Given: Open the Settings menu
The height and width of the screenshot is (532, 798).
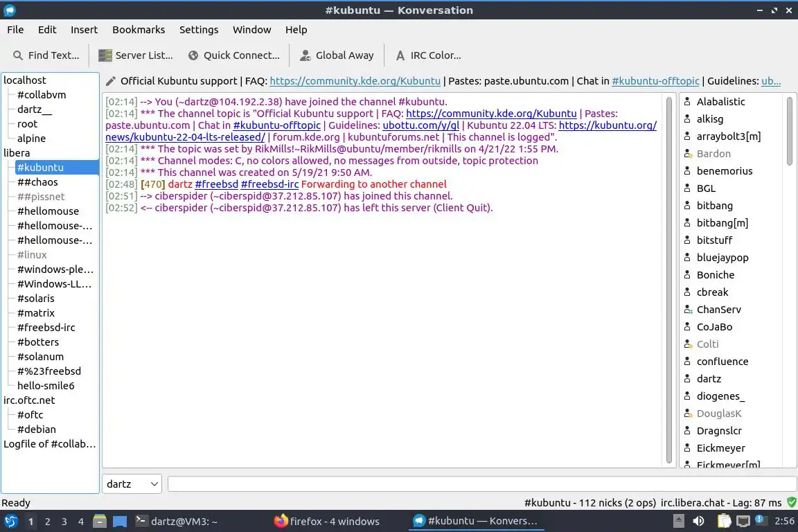Looking at the screenshot, I should (199, 30).
